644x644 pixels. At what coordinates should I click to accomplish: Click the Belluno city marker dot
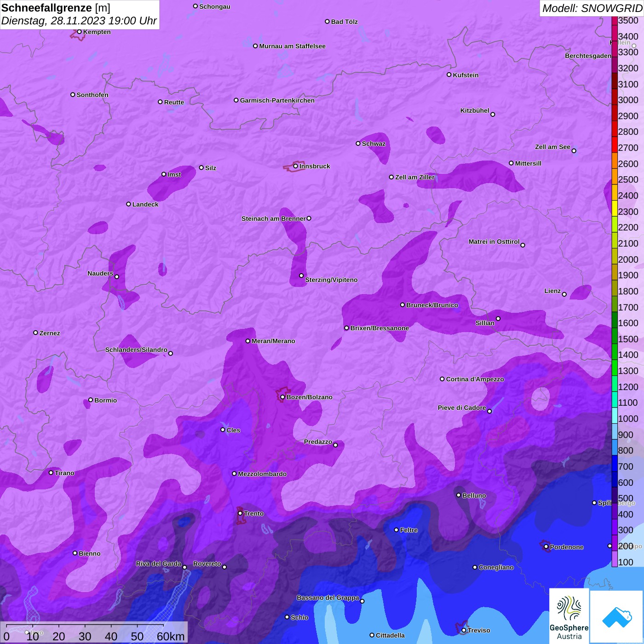tap(459, 495)
